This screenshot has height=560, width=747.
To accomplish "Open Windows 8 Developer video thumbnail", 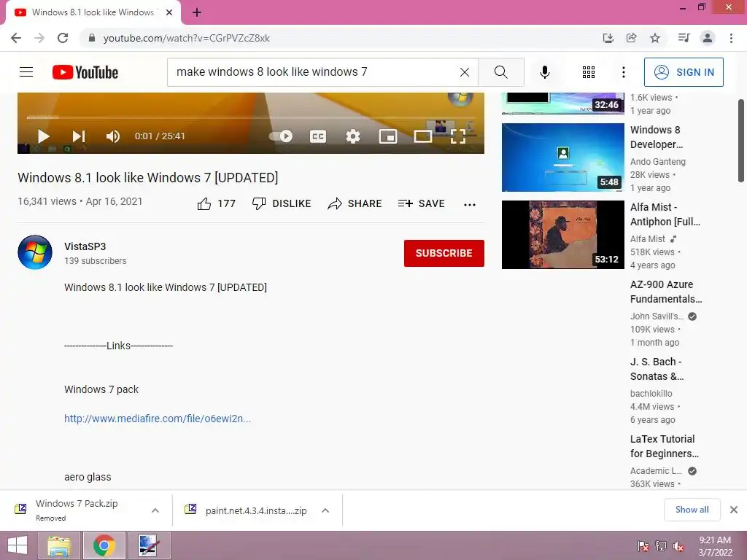I will tap(563, 157).
